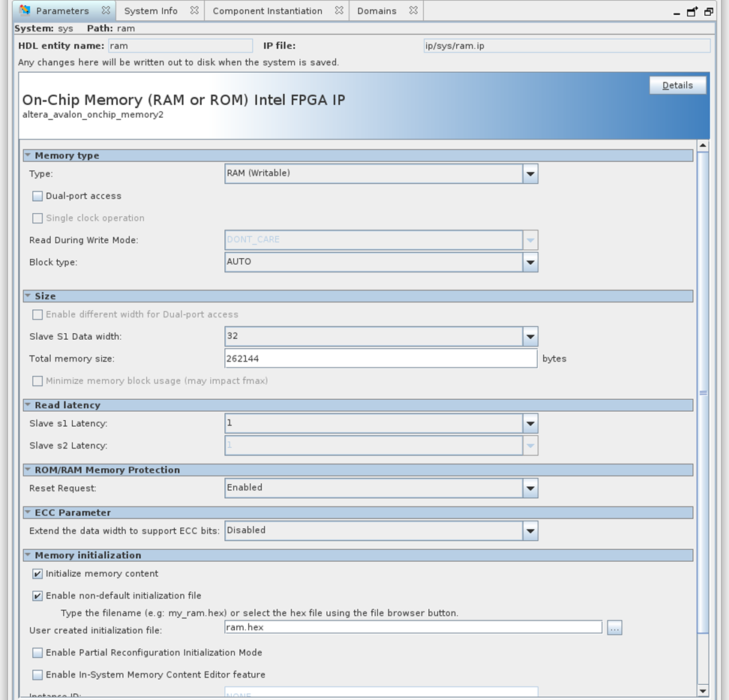Toggle Single clock operation checkbox
729x700 pixels.
pos(37,218)
